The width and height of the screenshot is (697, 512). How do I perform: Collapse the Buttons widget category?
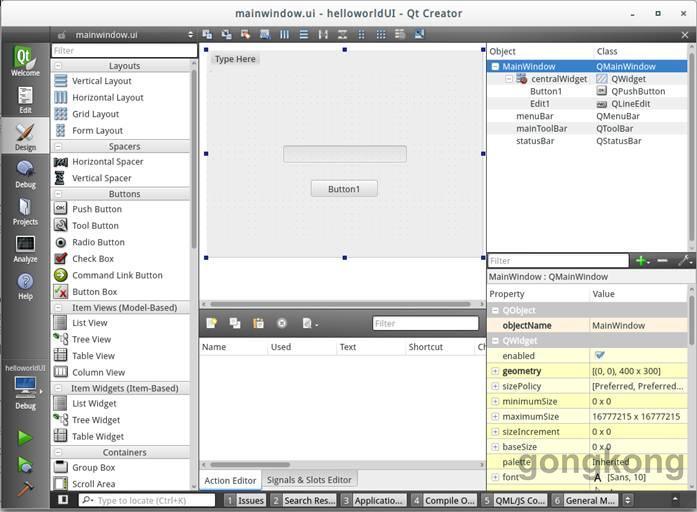coord(58,194)
